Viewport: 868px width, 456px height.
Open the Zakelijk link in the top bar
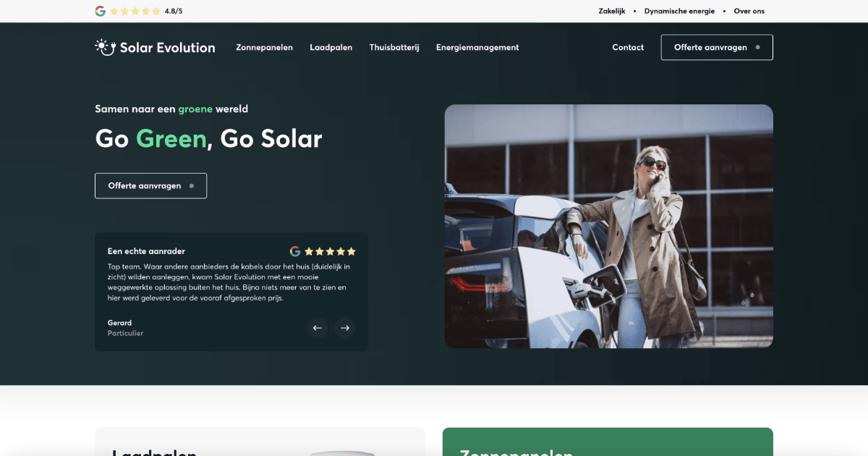pos(612,11)
